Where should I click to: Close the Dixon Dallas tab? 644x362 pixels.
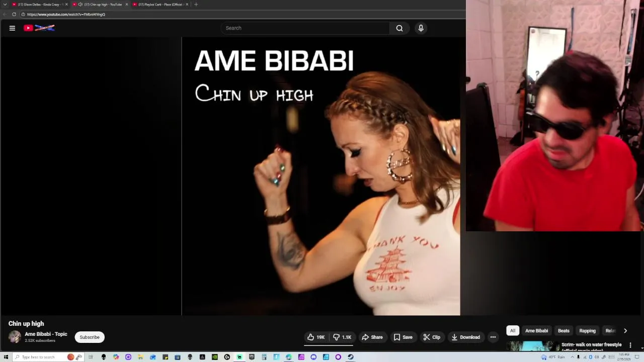66,5
